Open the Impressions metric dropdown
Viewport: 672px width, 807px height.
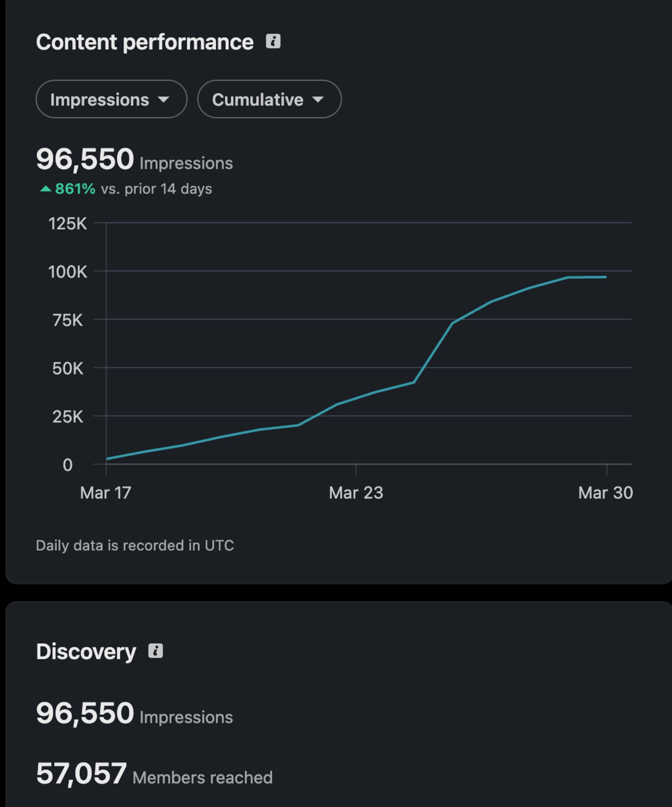pos(111,99)
